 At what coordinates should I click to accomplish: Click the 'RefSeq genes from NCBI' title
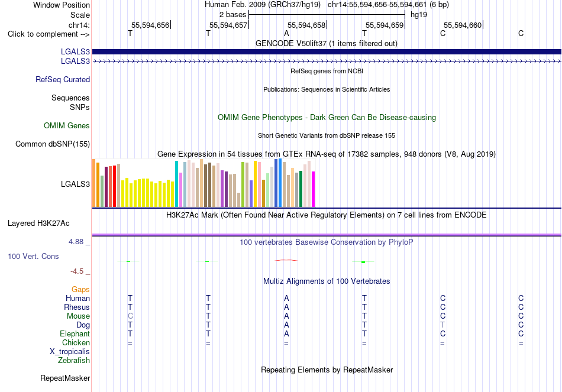coord(327,71)
